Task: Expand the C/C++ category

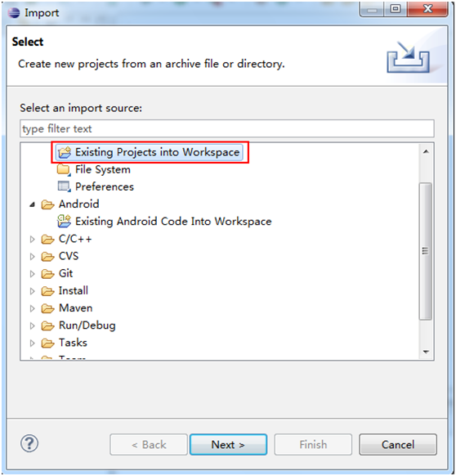Action: click(32, 239)
